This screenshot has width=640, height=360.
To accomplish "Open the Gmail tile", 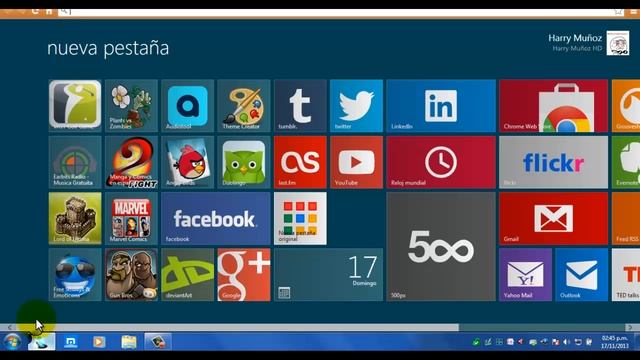I will [x=553, y=218].
